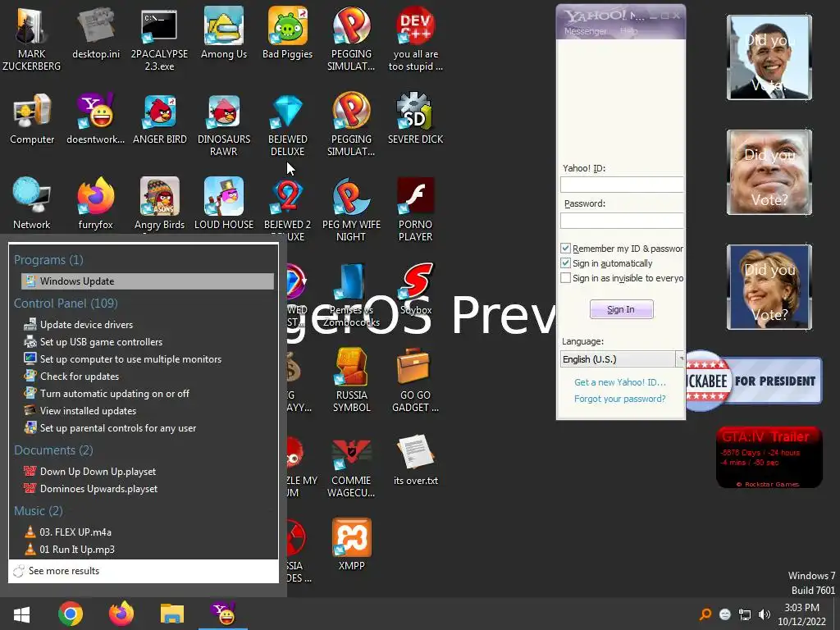
Task: Open View installed updates result
Action: 88,411
